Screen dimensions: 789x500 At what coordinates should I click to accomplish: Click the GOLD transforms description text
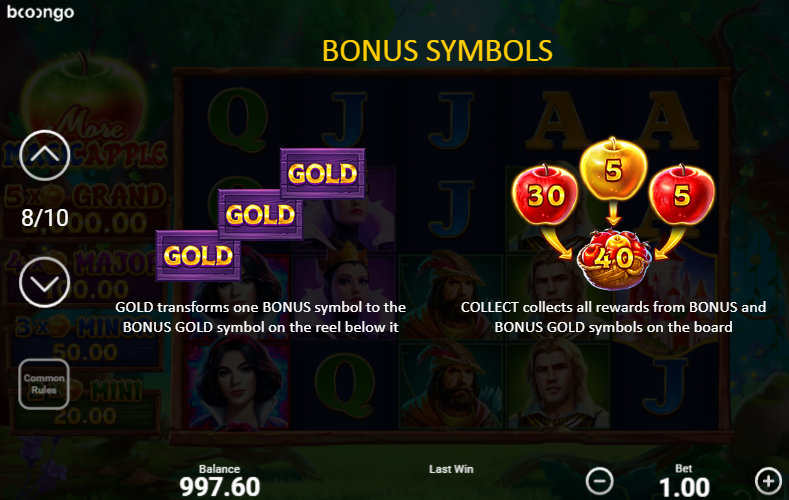coord(261,317)
